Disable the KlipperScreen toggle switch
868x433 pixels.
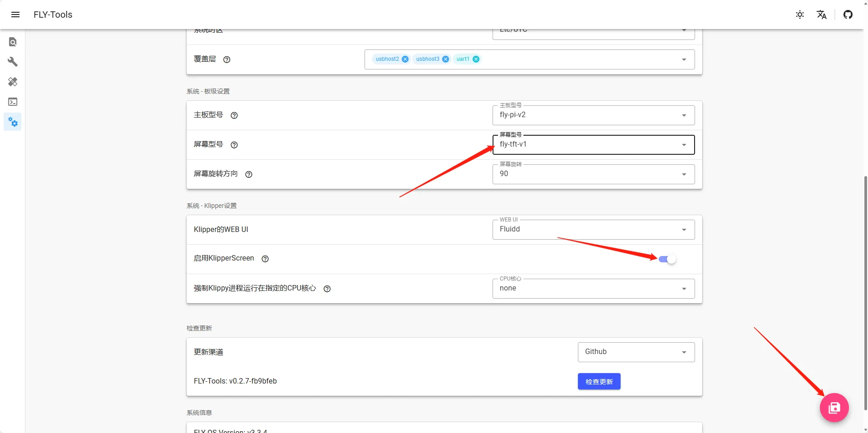tap(667, 259)
